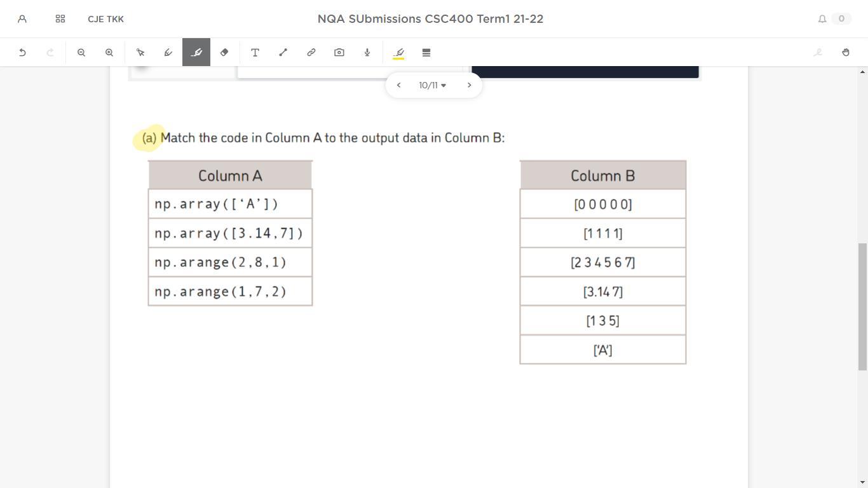Pick the pen drawing tool

[168, 53]
